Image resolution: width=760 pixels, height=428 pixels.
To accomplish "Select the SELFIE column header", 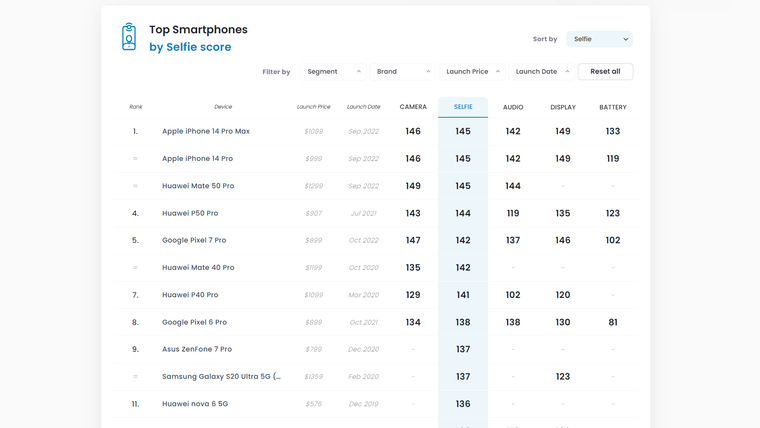I will pos(463,107).
